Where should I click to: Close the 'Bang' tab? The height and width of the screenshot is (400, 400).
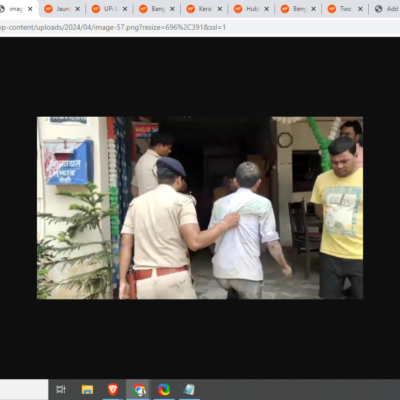click(172, 9)
